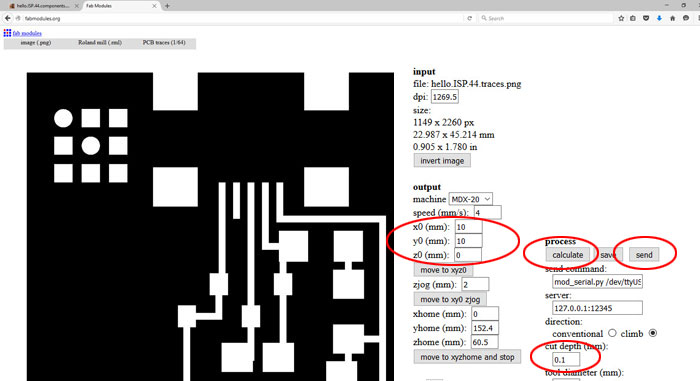Click the reload page icon

tap(469, 18)
